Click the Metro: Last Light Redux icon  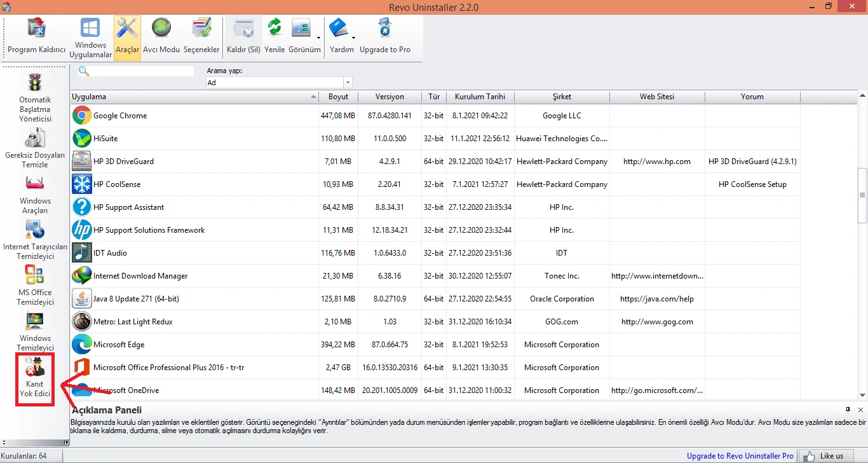82,322
